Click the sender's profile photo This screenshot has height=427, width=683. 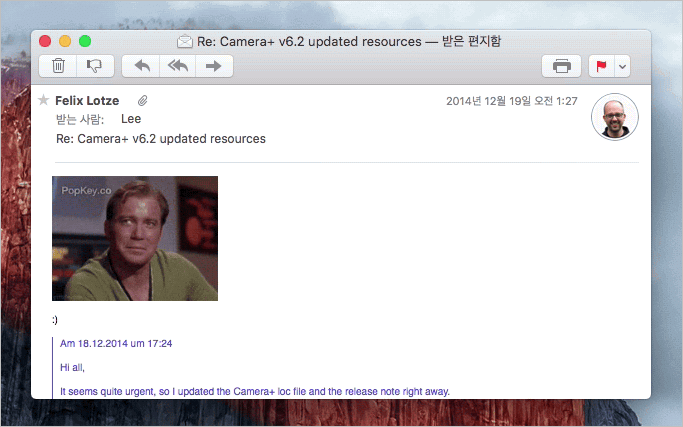[x=615, y=117]
